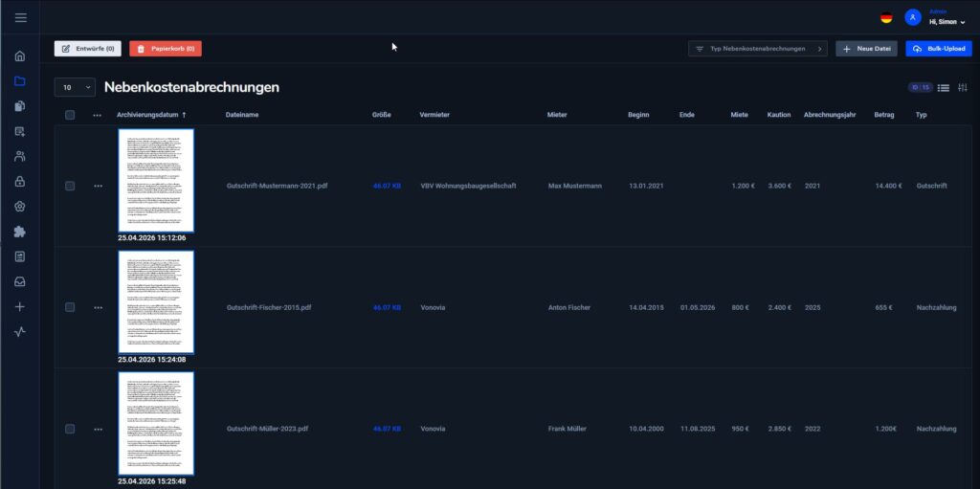Click the three-dots icon in the table header
The width and height of the screenshot is (980, 489).
97,115
